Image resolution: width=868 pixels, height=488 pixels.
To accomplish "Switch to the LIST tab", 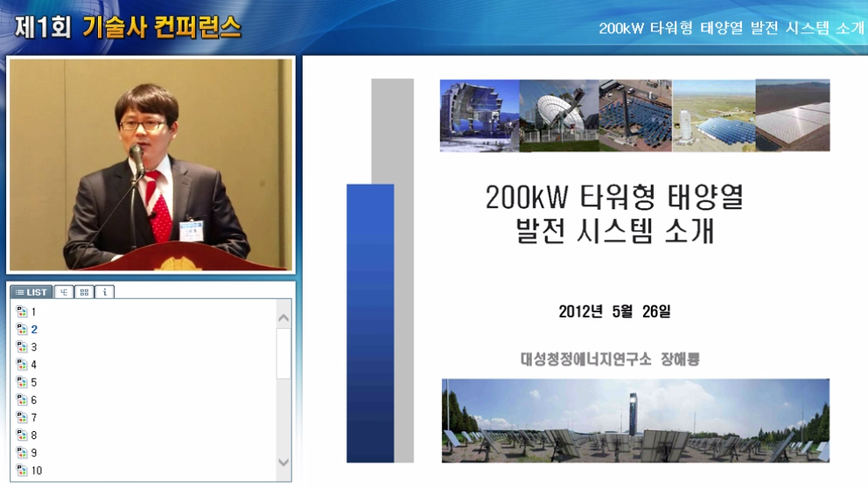I will (31, 292).
